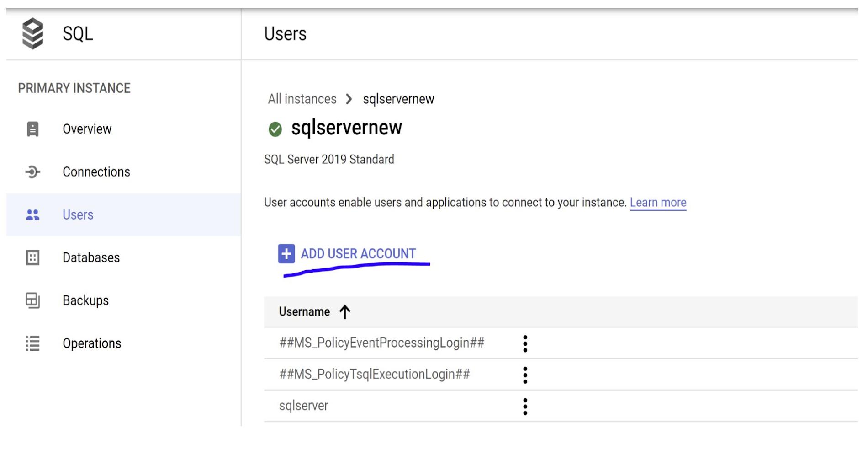Image resolution: width=868 pixels, height=466 pixels.
Task: Click the sqlservernew breadcrumb item
Action: [398, 99]
